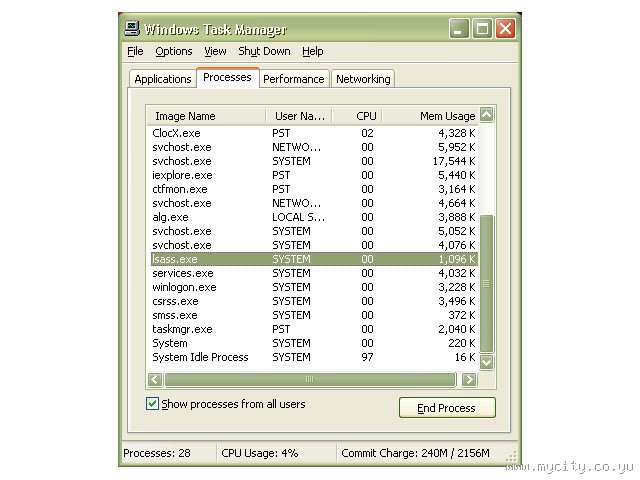Switch to the Applications tab
Viewport: 640px width, 480px height.
(162, 79)
